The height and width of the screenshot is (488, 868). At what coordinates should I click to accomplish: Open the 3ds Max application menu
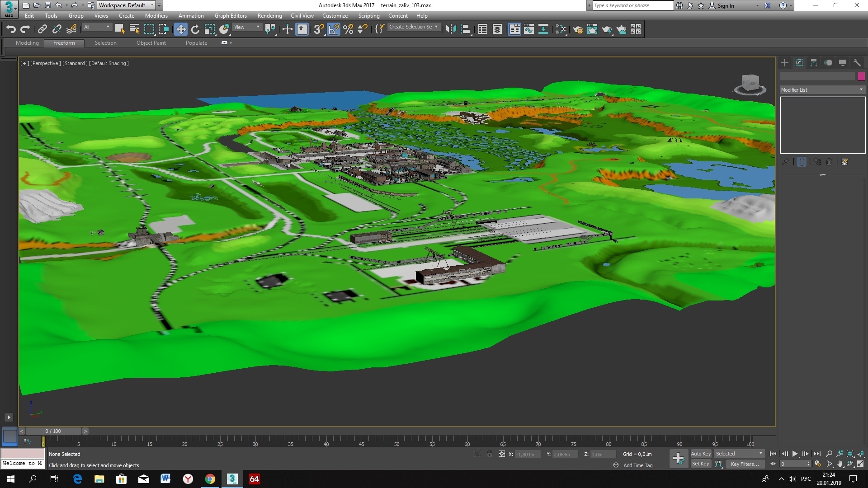pyautogui.click(x=9, y=9)
